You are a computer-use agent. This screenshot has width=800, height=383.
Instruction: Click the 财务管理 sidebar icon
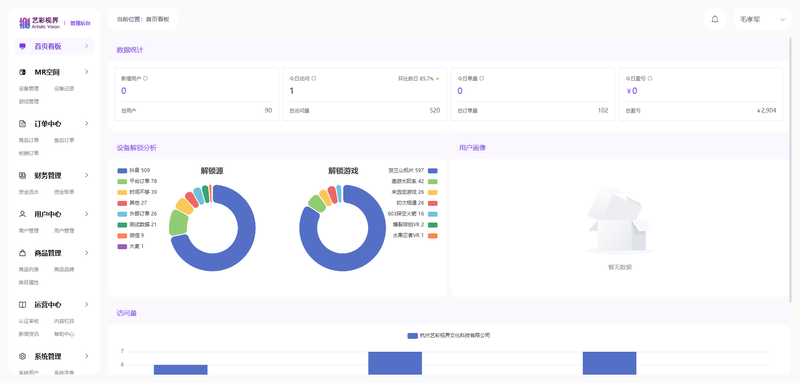pyautogui.click(x=22, y=175)
